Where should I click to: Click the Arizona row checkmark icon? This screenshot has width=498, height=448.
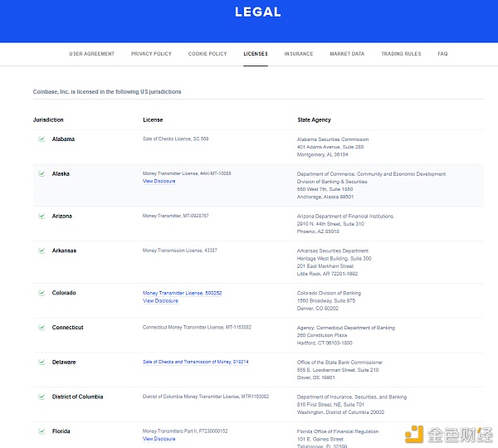tap(41, 216)
